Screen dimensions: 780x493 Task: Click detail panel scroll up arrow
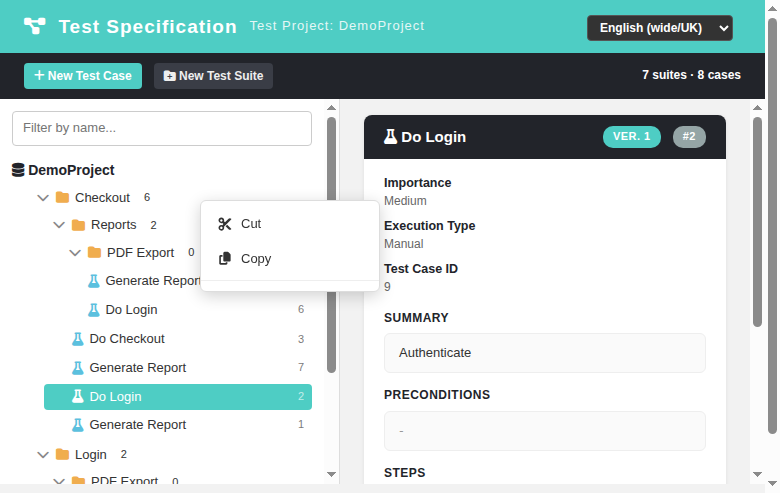coord(758,107)
